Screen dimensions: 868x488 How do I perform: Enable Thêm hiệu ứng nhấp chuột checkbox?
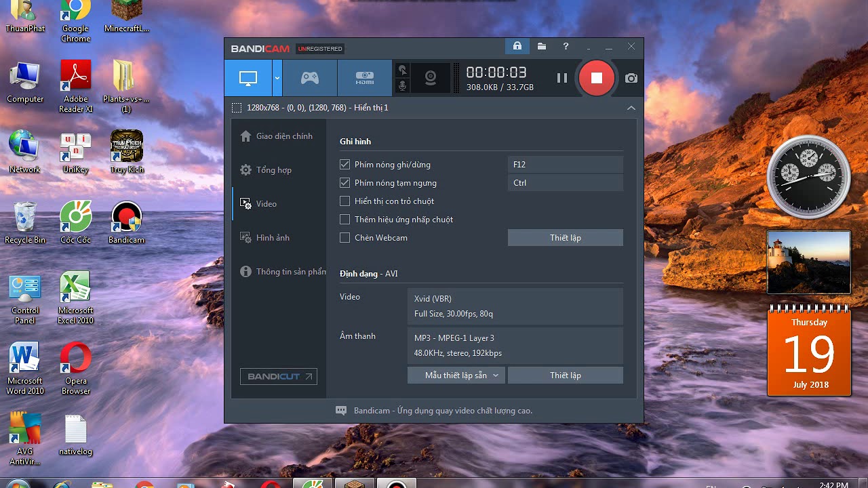[x=345, y=219]
